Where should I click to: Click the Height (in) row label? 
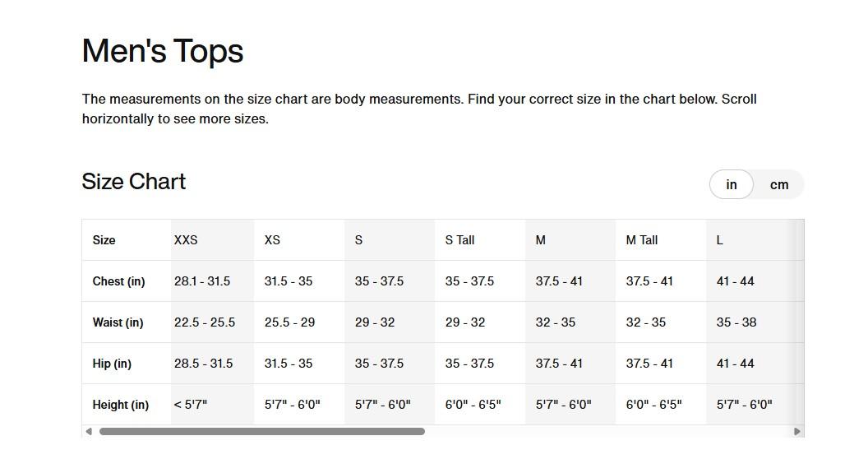click(120, 405)
